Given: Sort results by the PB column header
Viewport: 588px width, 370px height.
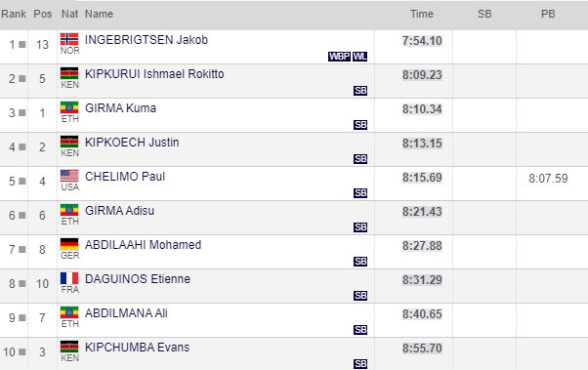Looking at the screenshot, I should (548, 14).
